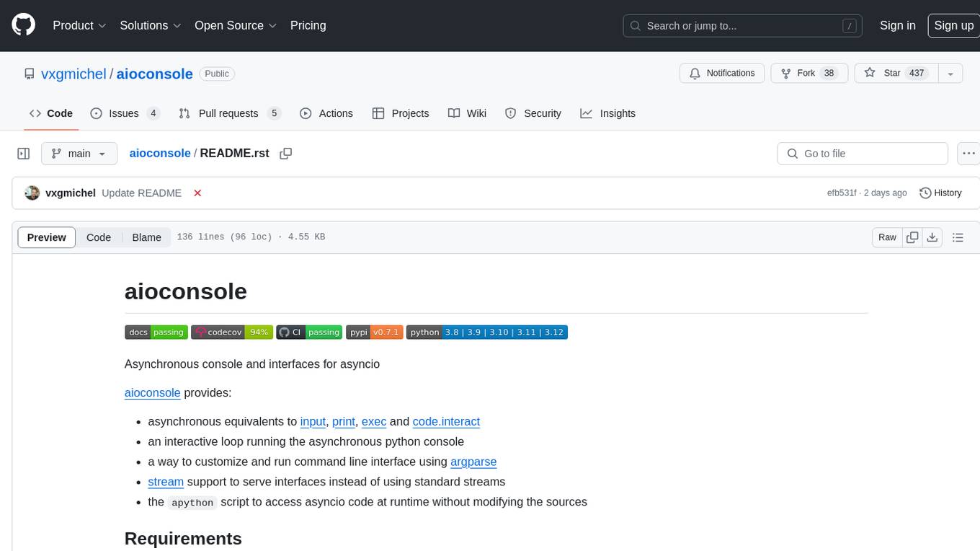The width and height of the screenshot is (980, 551).
Task: Focus the Search or jump to field
Action: 743,25
